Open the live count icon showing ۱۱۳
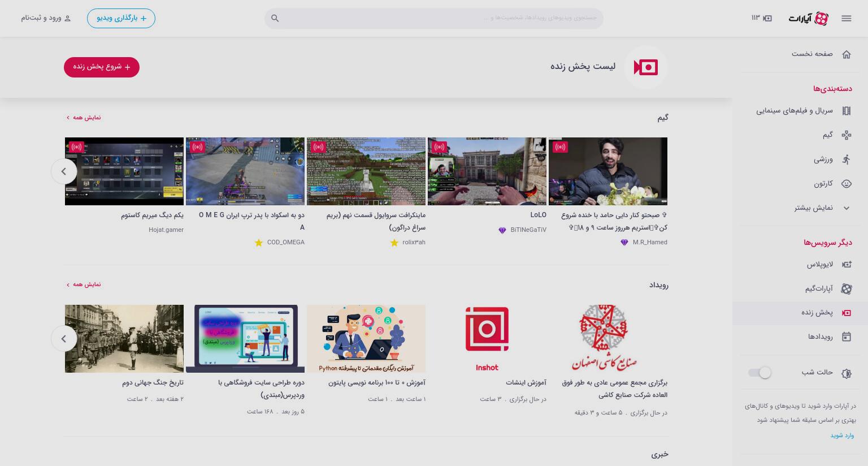This screenshot has width=868, height=466. 761,18
